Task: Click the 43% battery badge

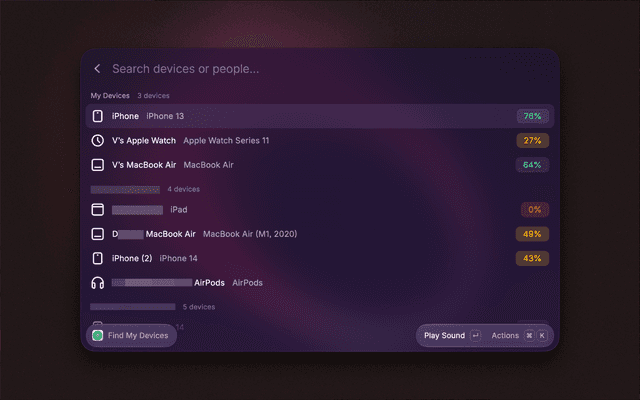Action: pyautogui.click(x=532, y=258)
